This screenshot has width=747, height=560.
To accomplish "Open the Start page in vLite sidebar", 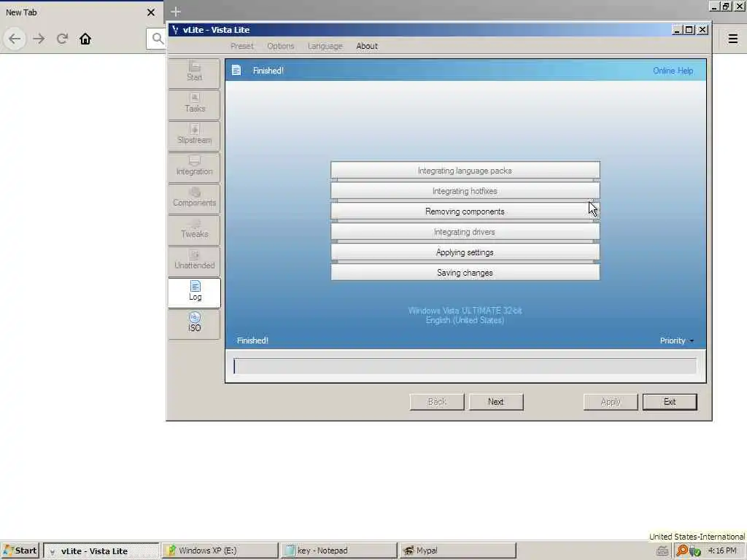I will click(194, 73).
